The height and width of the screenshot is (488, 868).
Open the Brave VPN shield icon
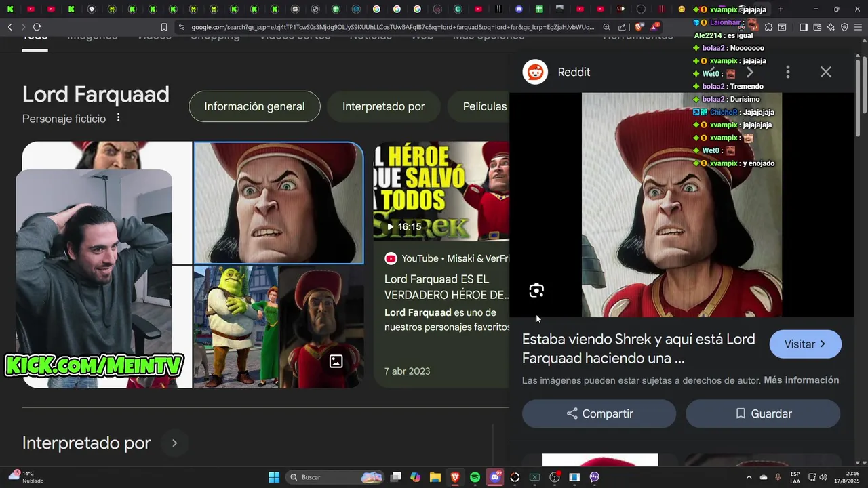pos(845,27)
